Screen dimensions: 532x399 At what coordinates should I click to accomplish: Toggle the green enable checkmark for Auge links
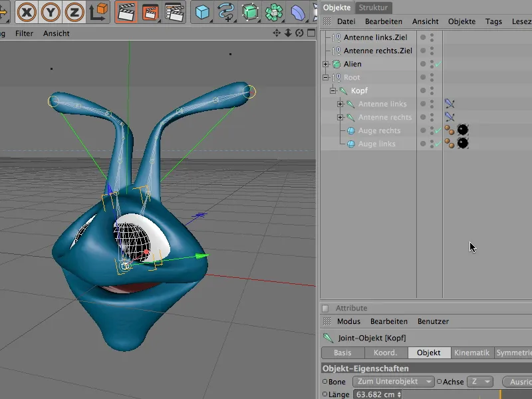(438, 144)
